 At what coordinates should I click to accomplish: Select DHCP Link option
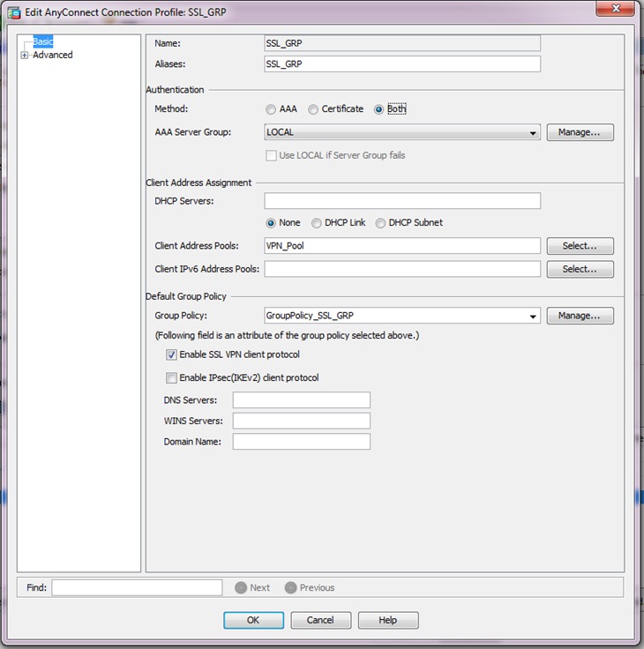317,223
